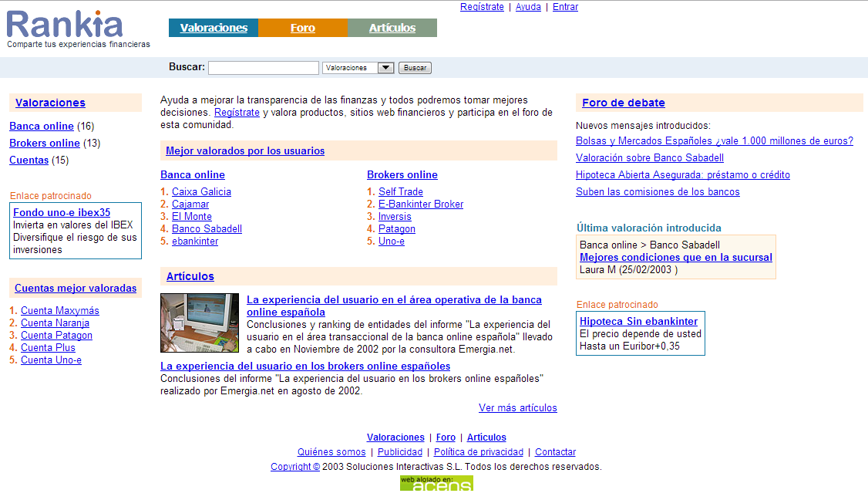Open Foro de debate heading
The image size is (868, 500).
pyautogui.click(x=624, y=103)
